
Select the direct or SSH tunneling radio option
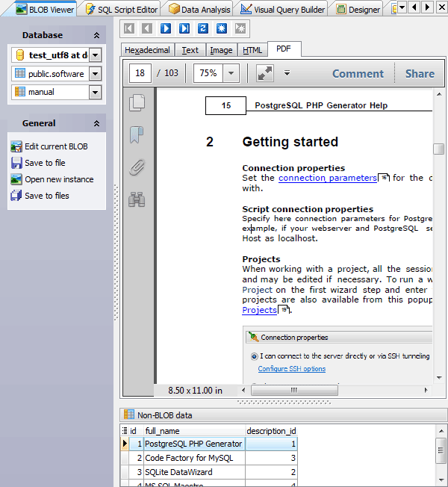[255, 356]
